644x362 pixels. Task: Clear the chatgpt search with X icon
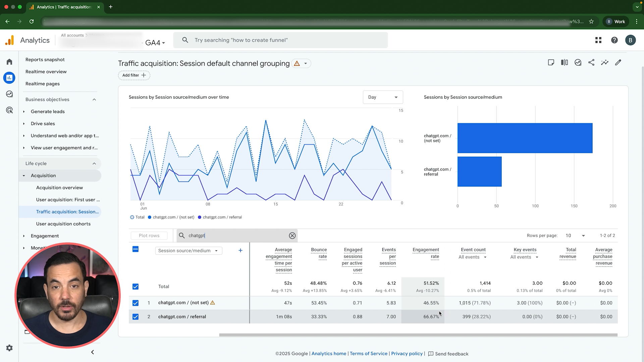(292, 236)
